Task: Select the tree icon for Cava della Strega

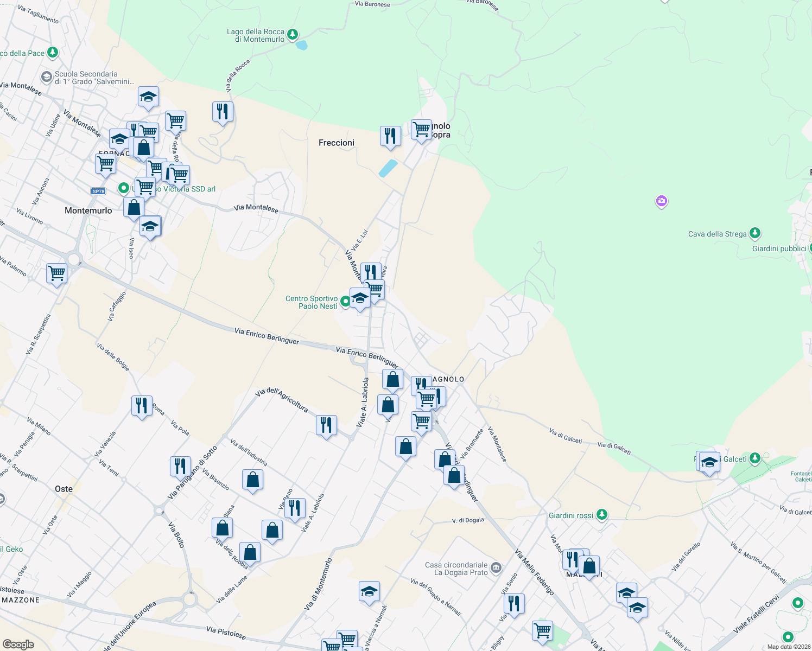Action: 754,233
